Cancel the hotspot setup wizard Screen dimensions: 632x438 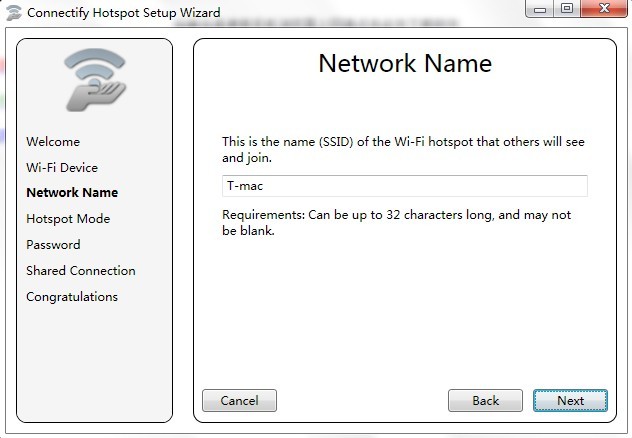coord(239,400)
